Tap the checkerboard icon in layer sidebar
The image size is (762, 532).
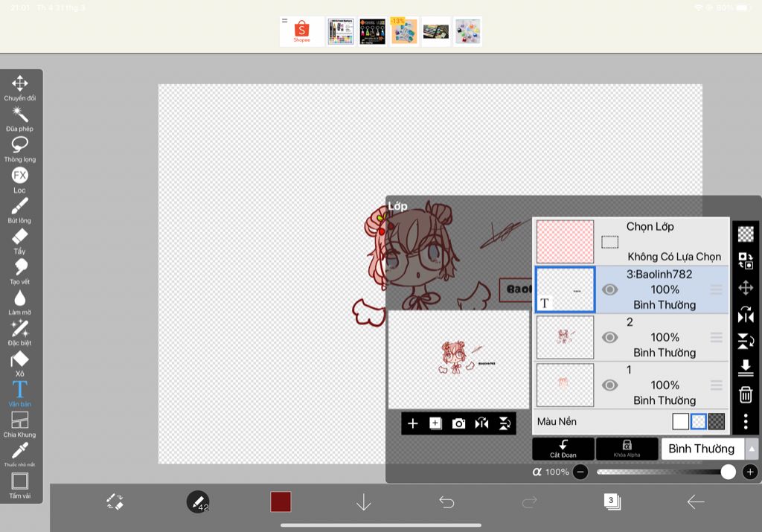(746, 234)
